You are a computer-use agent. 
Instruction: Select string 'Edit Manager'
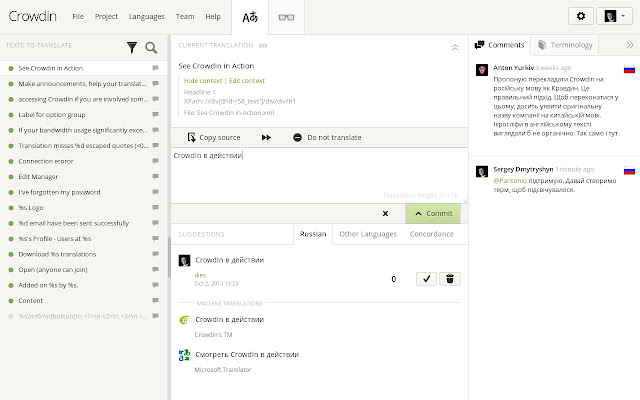[84, 177]
